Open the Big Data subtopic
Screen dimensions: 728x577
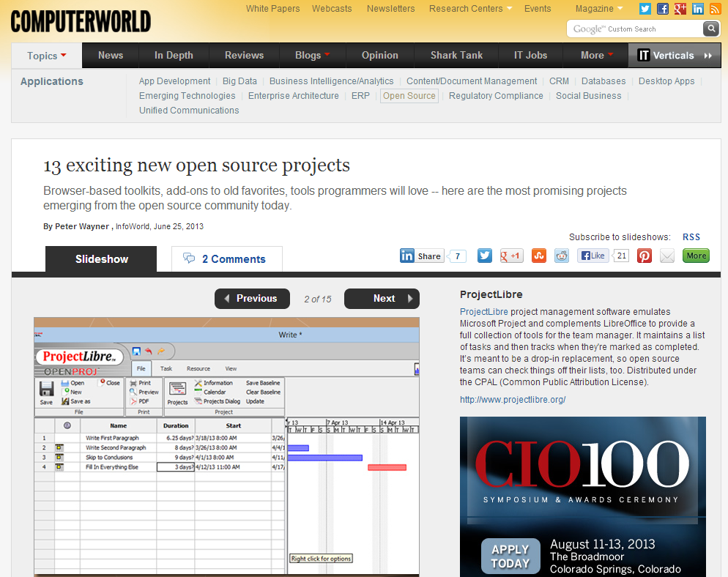point(239,81)
